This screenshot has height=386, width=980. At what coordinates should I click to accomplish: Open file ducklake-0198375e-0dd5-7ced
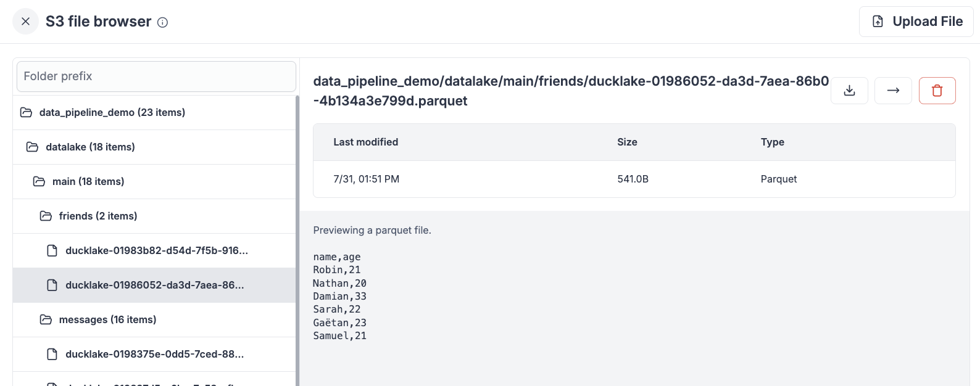pos(154,354)
